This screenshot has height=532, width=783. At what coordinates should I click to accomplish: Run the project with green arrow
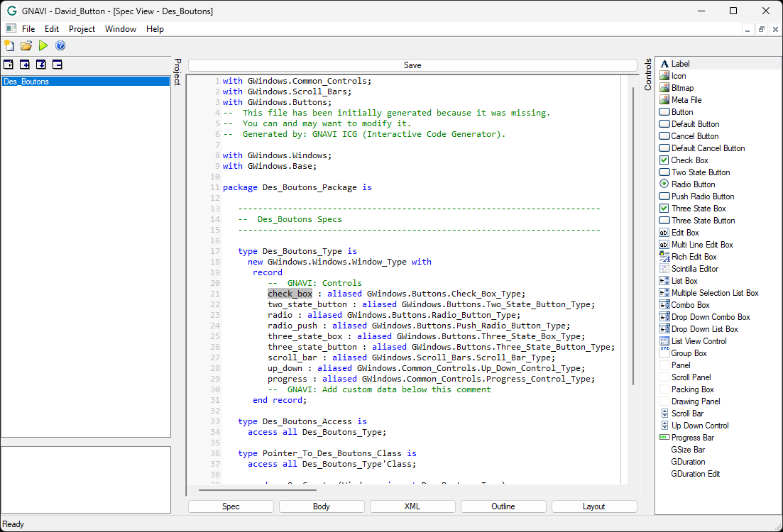43,45
